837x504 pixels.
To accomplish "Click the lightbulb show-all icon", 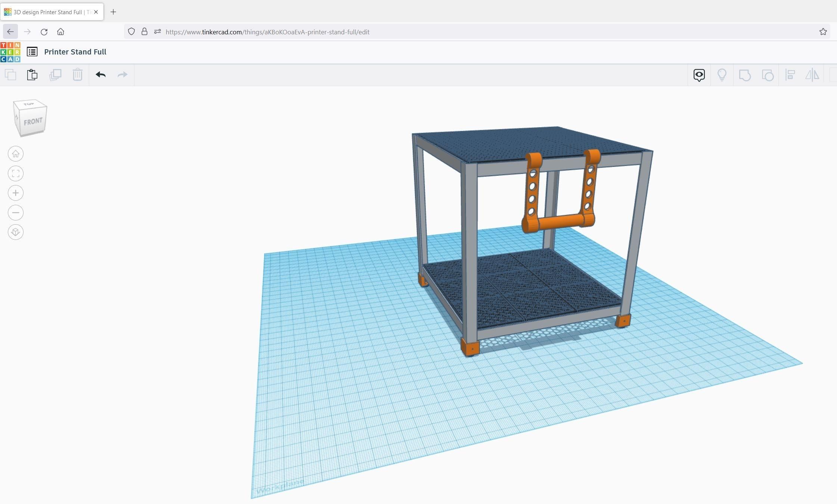I will (722, 75).
